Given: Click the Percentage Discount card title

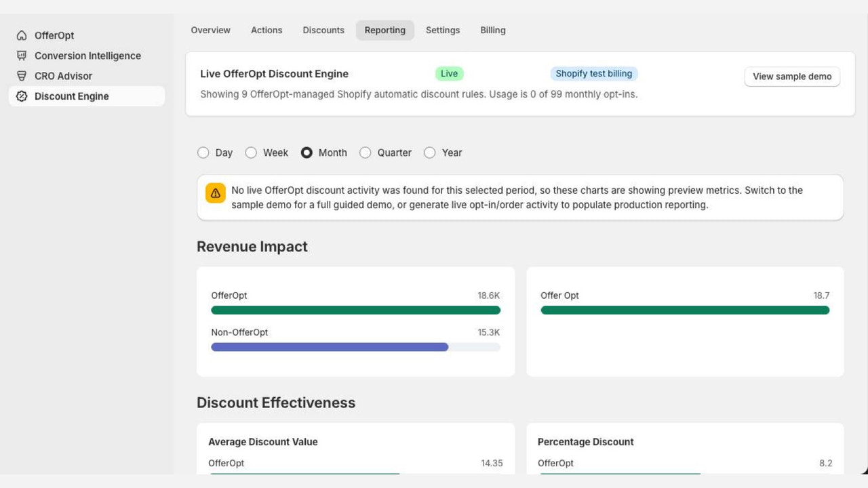Looking at the screenshot, I should point(586,442).
